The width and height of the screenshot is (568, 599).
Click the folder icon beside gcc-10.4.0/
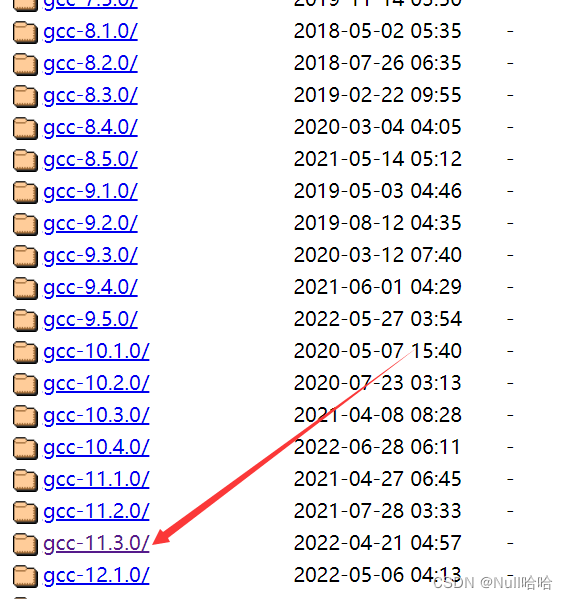(25, 449)
